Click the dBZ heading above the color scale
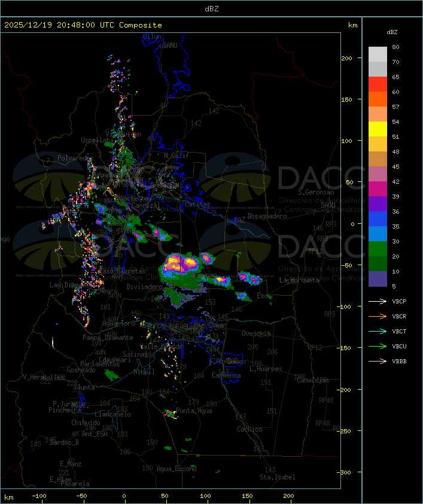The height and width of the screenshot is (504, 423). pyautogui.click(x=392, y=32)
